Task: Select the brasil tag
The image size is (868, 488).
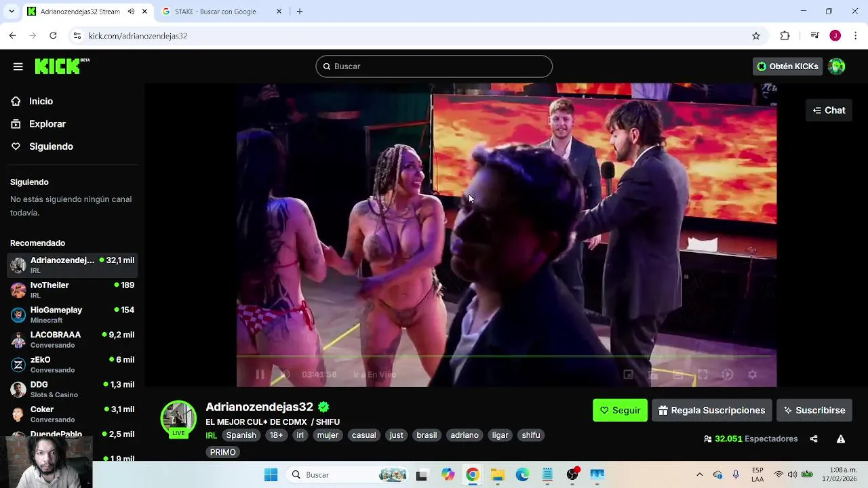Action: 427,435
